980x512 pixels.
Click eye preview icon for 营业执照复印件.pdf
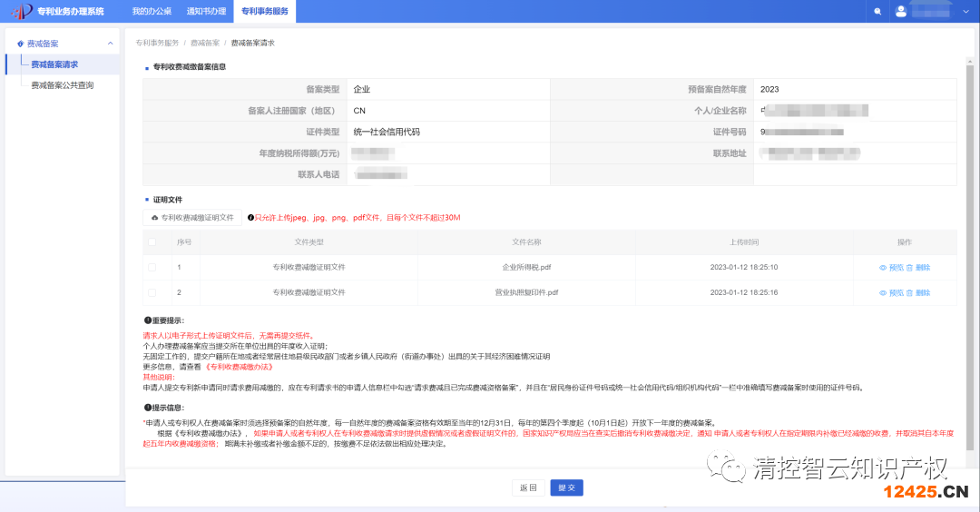(882, 293)
